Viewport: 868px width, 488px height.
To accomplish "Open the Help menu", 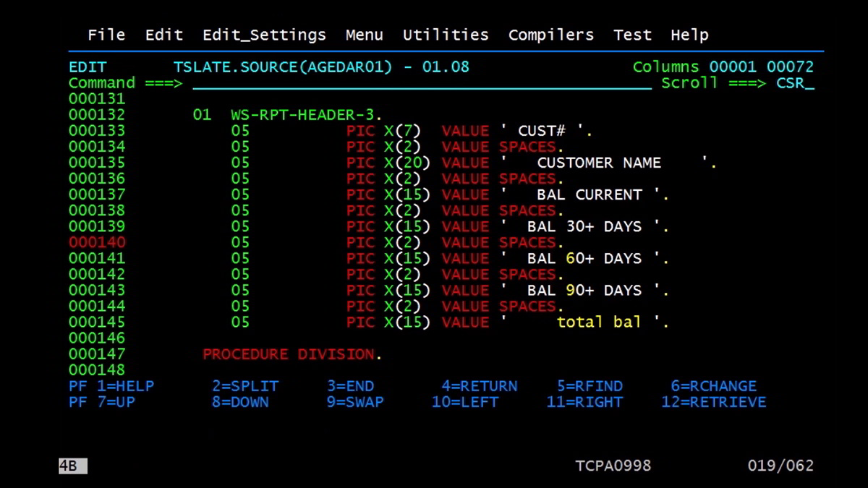I will tap(689, 34).
